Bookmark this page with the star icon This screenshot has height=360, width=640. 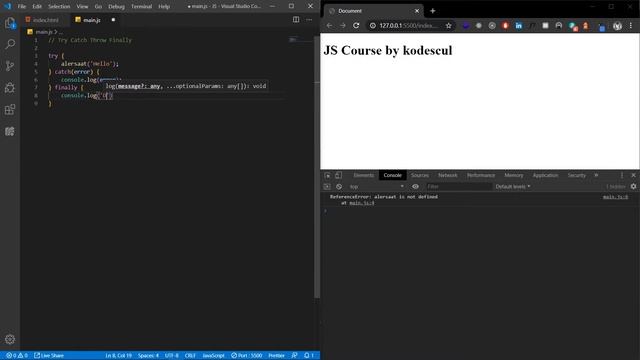(449, 25)
